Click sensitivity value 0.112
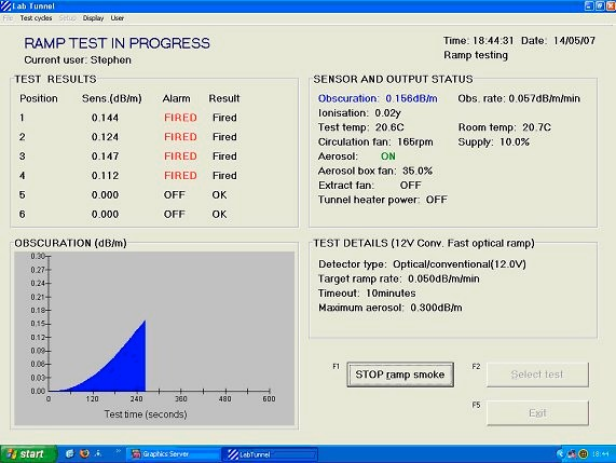Screen dimensions: 616x463 tap(105, 176)
